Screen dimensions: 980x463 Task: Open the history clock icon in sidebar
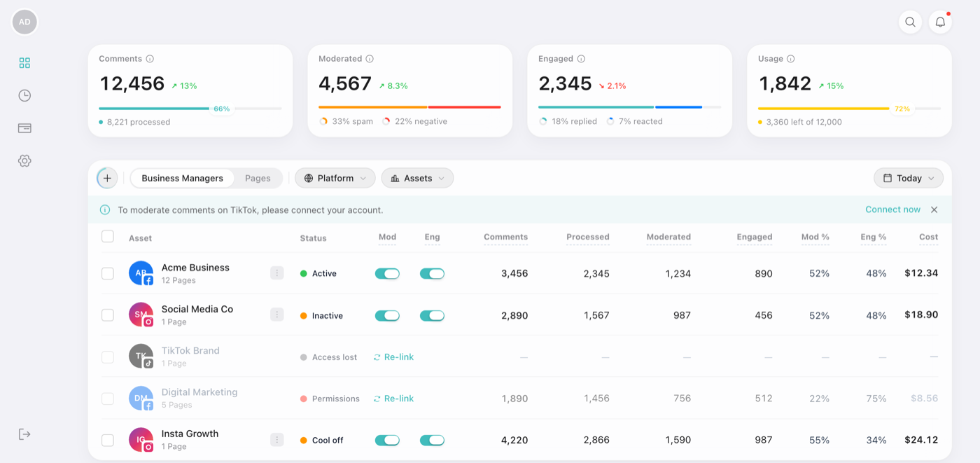coord(24,96)
